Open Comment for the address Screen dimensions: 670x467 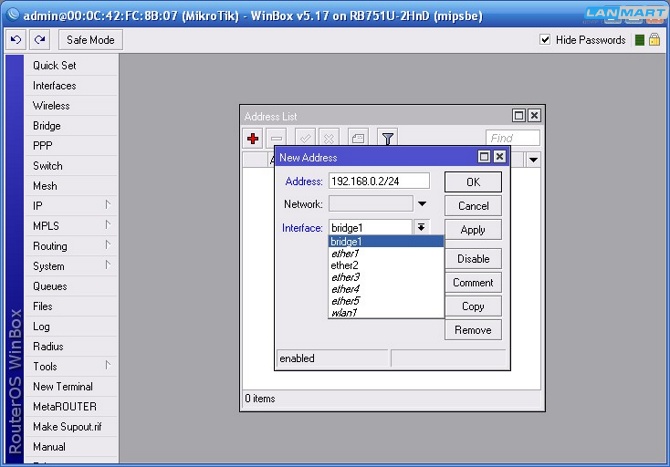click(473, 282)
